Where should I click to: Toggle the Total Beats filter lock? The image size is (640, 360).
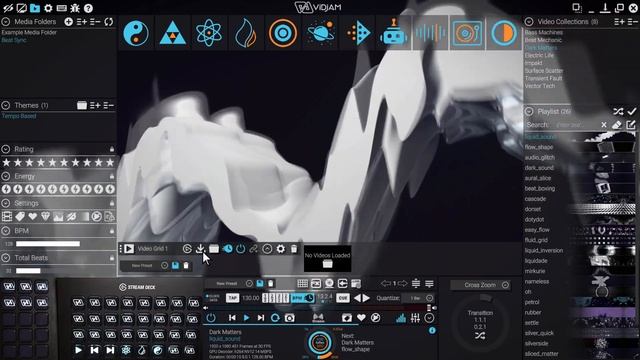(112, 258)
